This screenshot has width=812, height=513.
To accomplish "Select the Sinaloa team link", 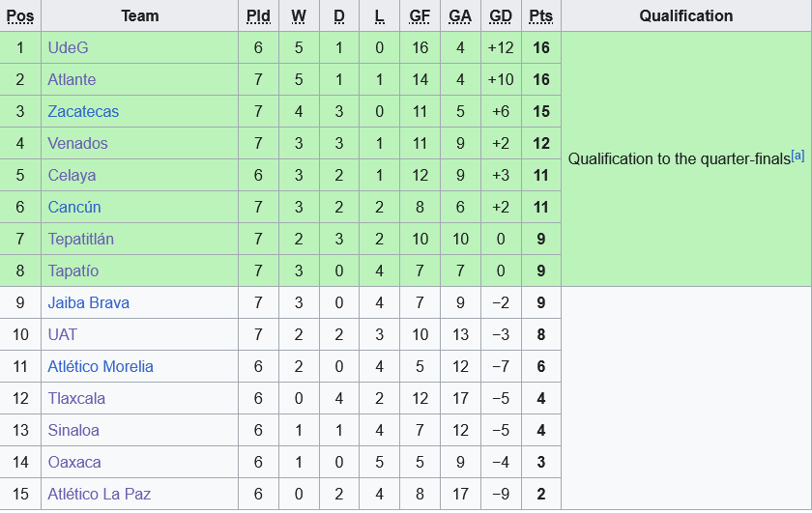I will point(73,430).
